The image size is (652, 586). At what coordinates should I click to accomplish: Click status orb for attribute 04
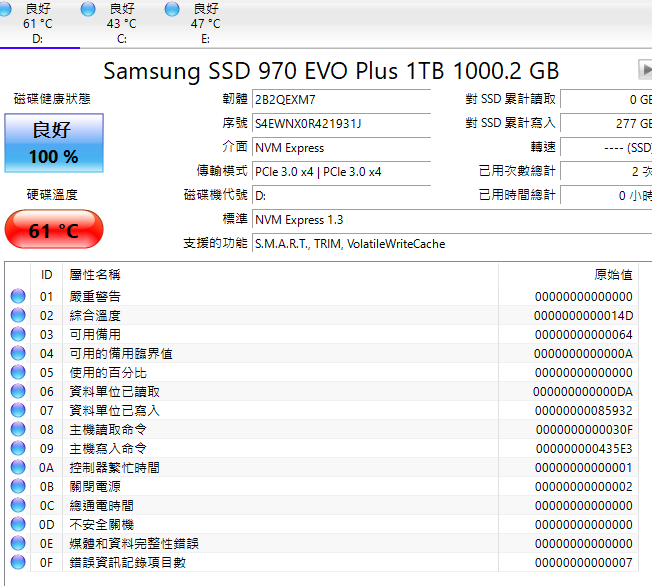[x=18, y=354]
